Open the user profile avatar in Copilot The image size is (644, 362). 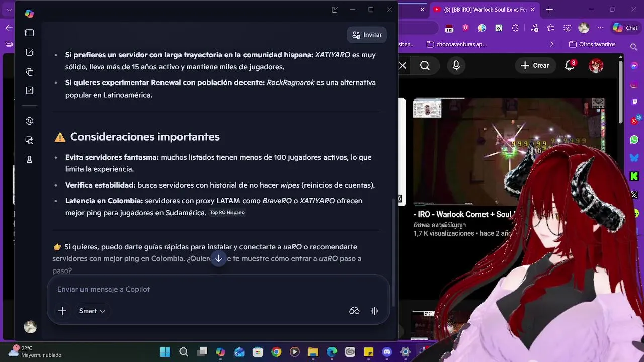tap(30, 327)
